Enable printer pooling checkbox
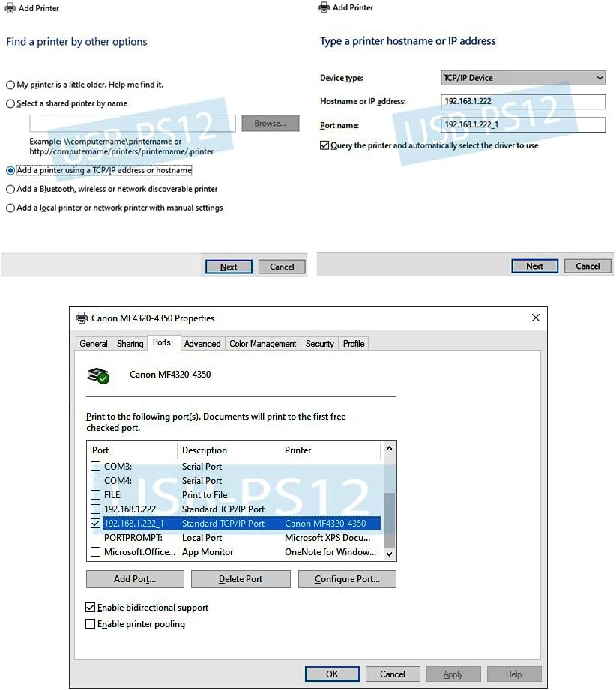This screenshot has width=616, height=690. tap(91, 624)
